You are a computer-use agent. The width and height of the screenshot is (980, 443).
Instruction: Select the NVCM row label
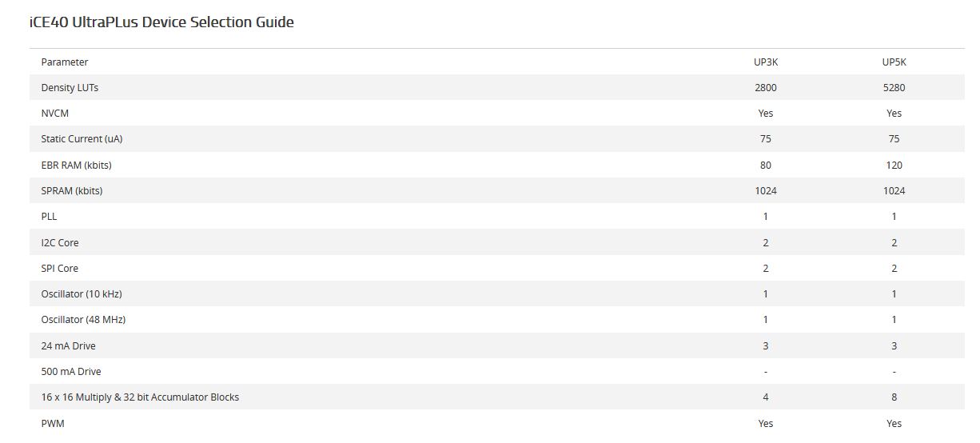(x=55, y=114)
